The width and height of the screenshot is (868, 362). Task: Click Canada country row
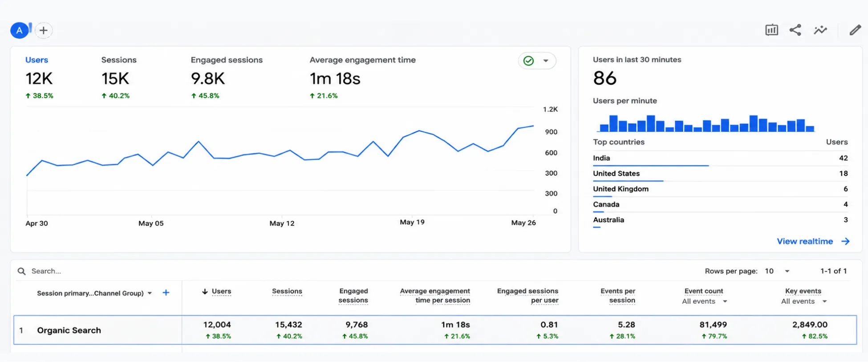[x=720, y=204]
